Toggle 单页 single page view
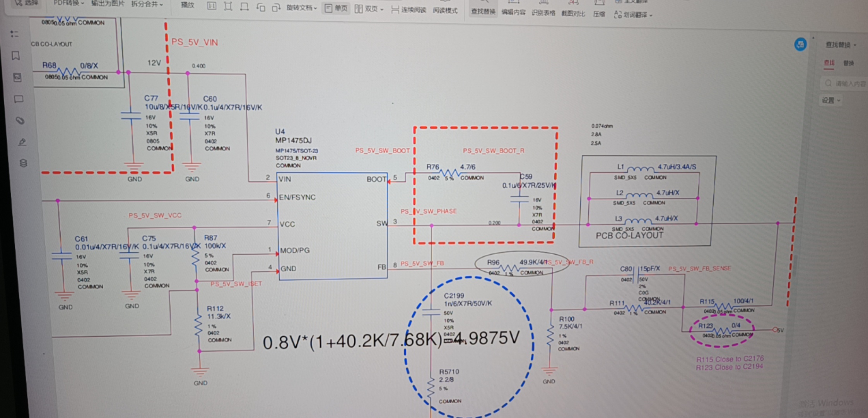 point(336,8)
